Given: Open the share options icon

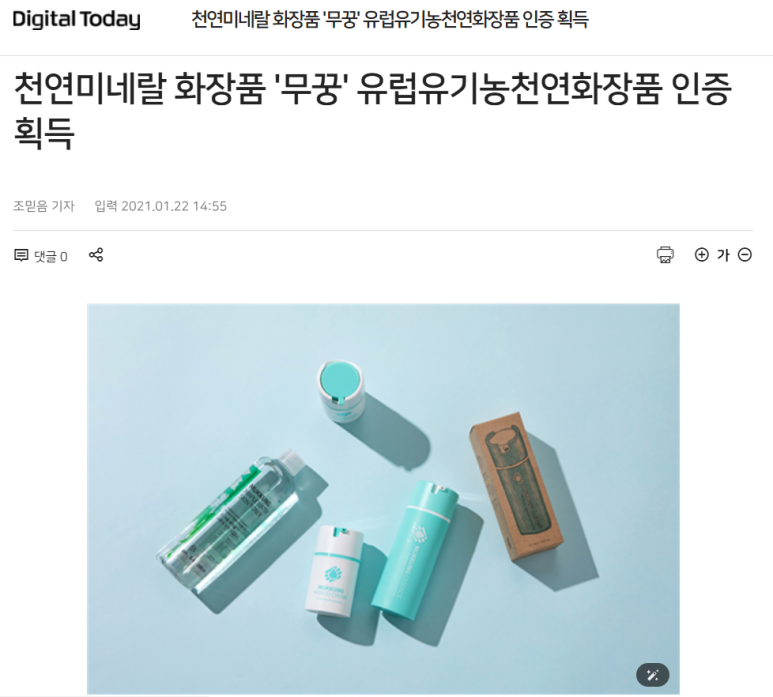Looking at the screenshot, I should [x=96, y=255].
